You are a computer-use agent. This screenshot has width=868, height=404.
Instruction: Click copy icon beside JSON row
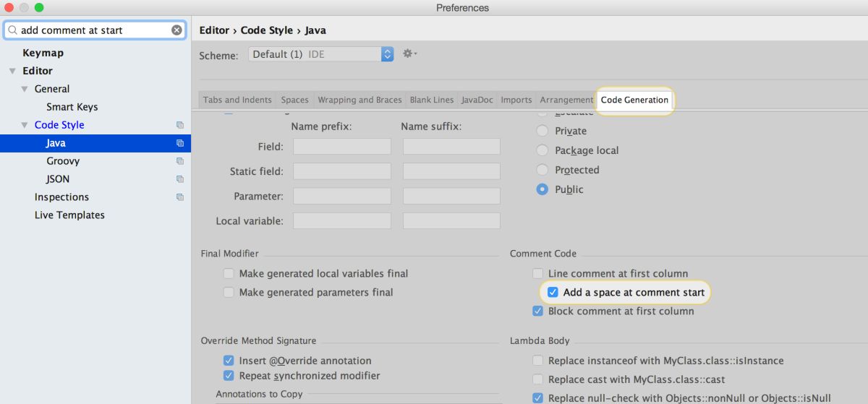click(x=180, y=179)
